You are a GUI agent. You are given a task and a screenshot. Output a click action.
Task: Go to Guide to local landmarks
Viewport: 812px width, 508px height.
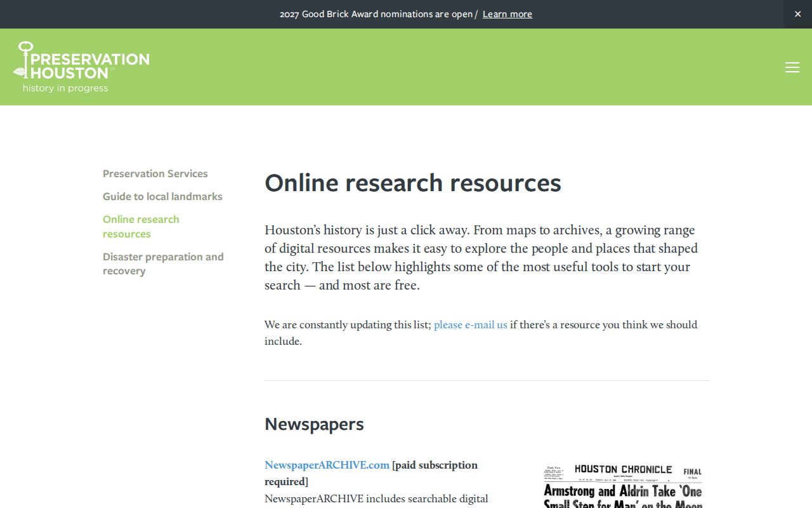point(162,196)
